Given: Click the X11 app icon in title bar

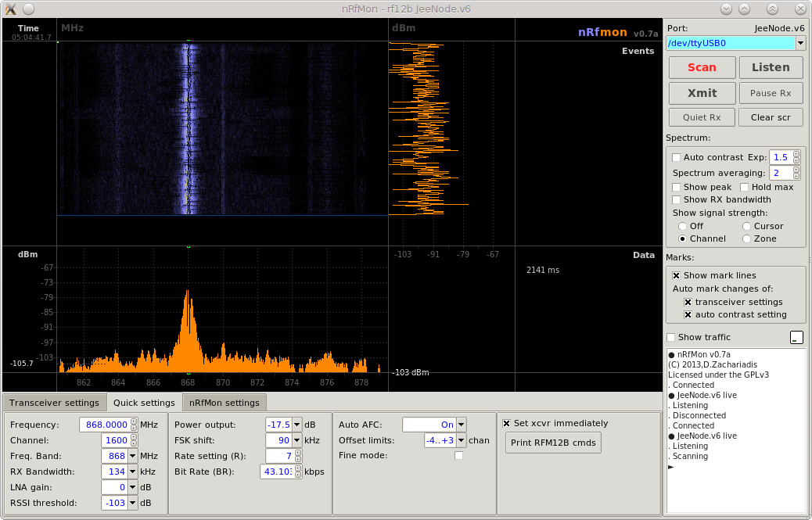Looking at the screenshot, I should point(10,9).
